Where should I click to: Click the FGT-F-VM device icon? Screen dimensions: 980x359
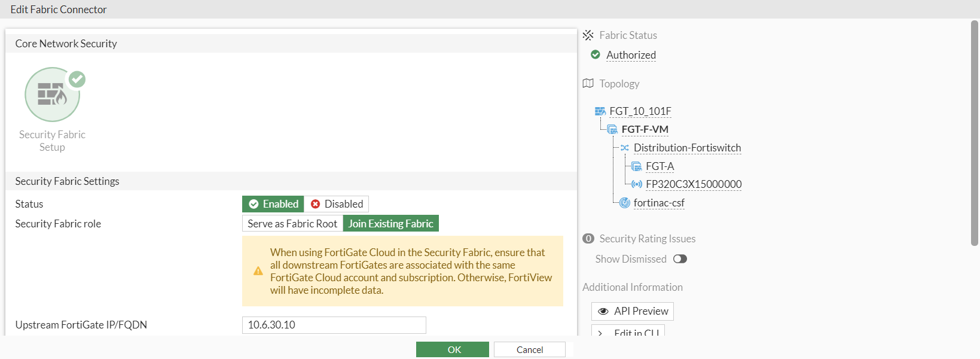(x=613, y=129)
